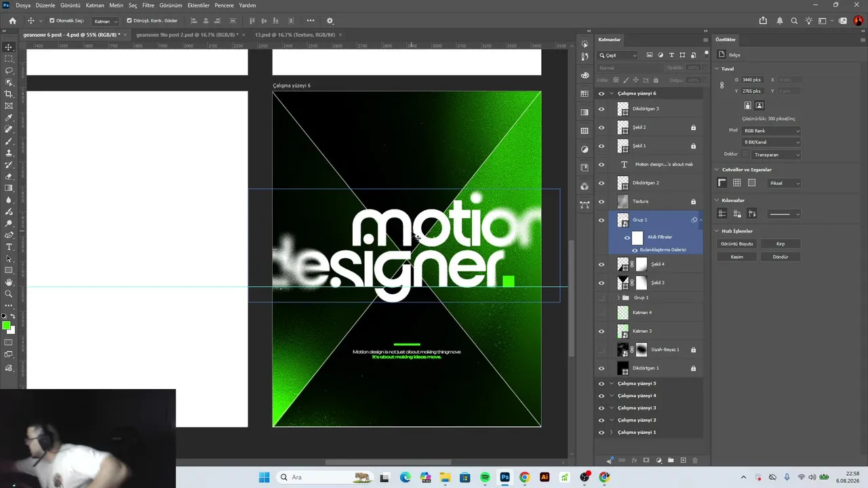Click the canvas width G field
The width and height of the screenshot is (868, 488).
point(752,80)
